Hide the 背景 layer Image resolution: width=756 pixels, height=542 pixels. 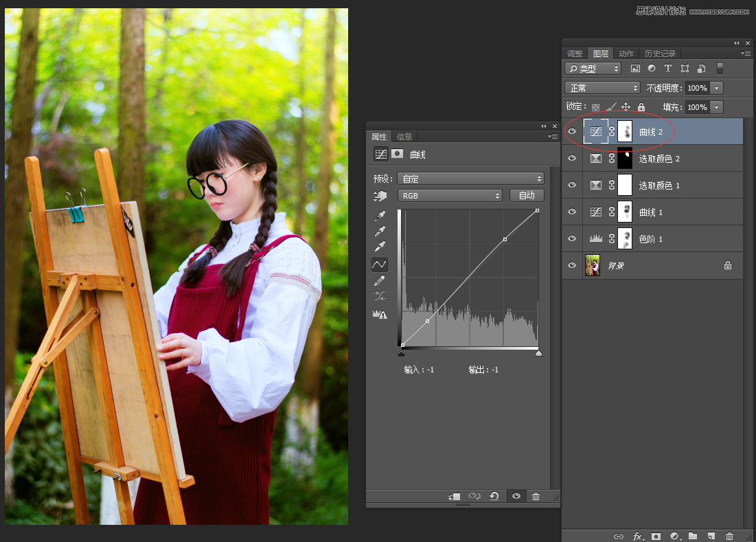click(x=572, y=265)
